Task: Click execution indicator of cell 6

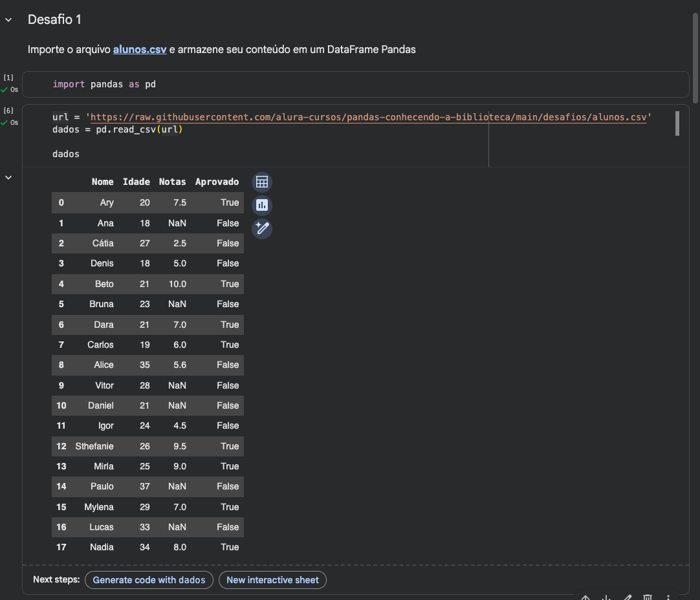Action: coord(9,116)
